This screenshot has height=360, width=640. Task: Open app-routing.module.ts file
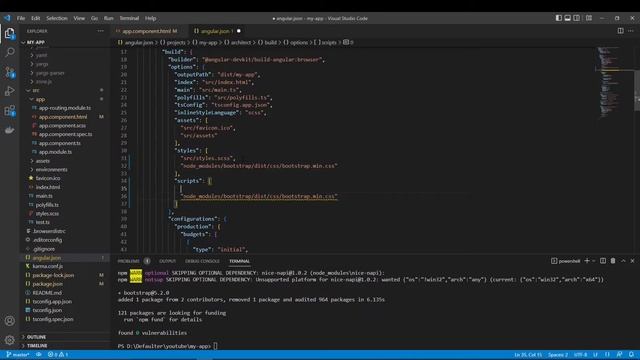pos(64,108)
